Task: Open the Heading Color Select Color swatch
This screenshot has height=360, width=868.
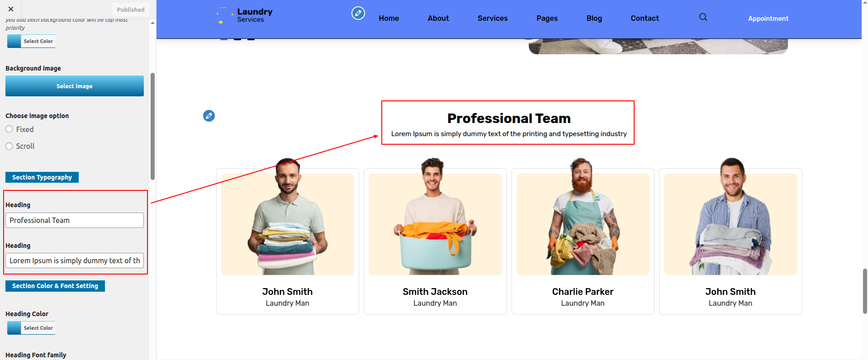Action: [x=31, y=328]
